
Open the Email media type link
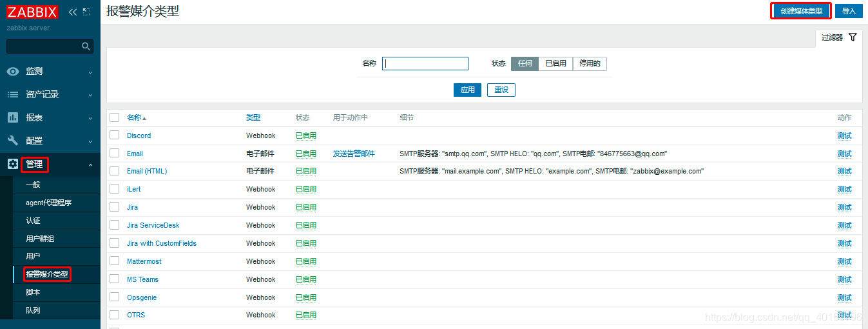(x=135, y=154)
